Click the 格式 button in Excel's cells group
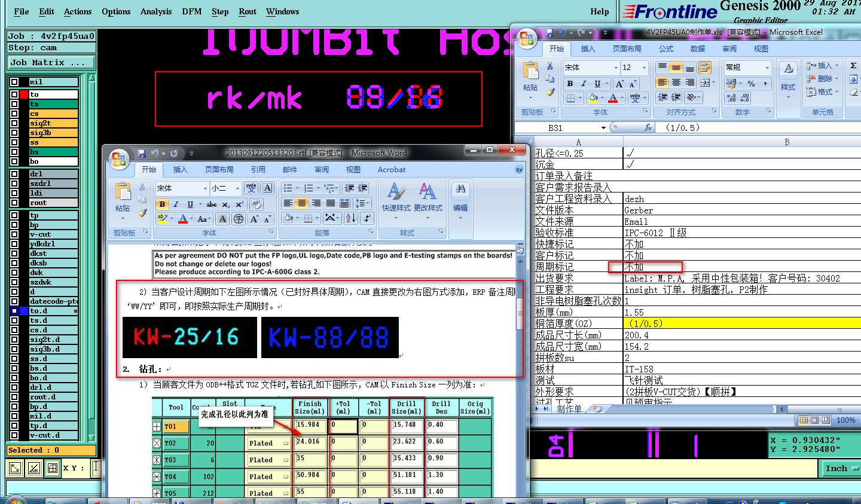This screenshot has width=861, height=504. 822,92
